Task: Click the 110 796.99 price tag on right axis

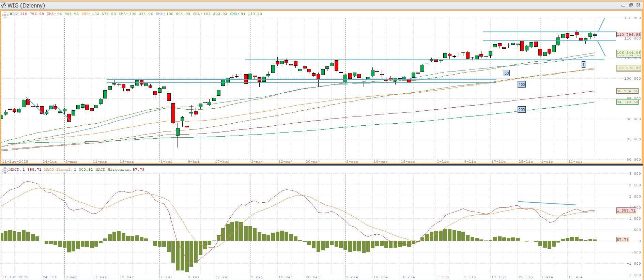Action: (628, 34)
